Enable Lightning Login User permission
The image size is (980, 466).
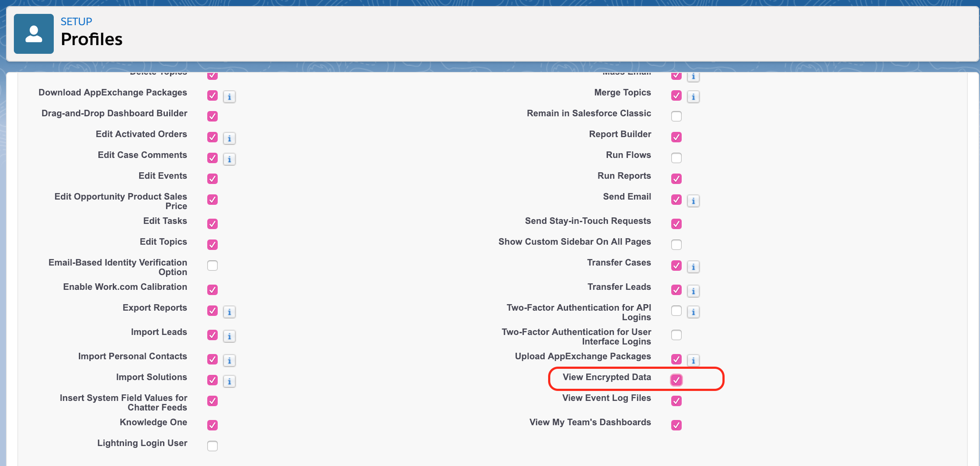[212, 446]
